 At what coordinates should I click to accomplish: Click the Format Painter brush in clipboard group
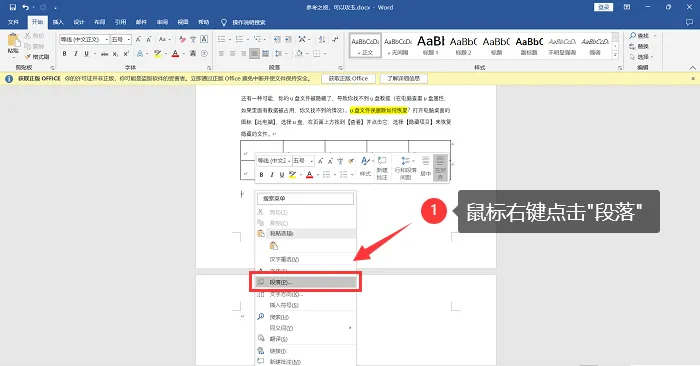tap(37, 57)
